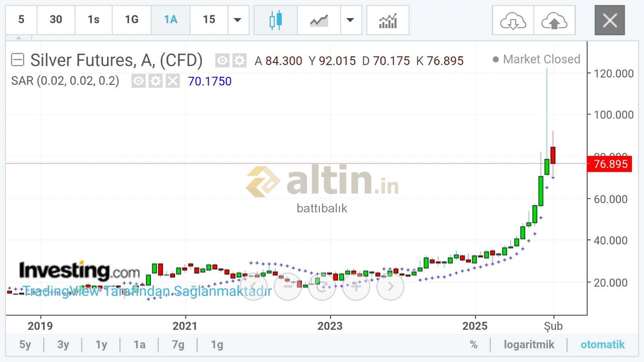This screenshot has height=362, width=644.
Task: Hide the SAR indicator using eye icon
Action: [x=138, y=81]
